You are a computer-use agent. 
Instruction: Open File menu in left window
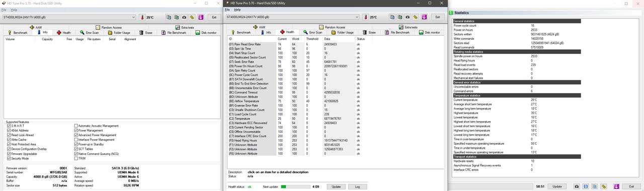tap(4, 10)
